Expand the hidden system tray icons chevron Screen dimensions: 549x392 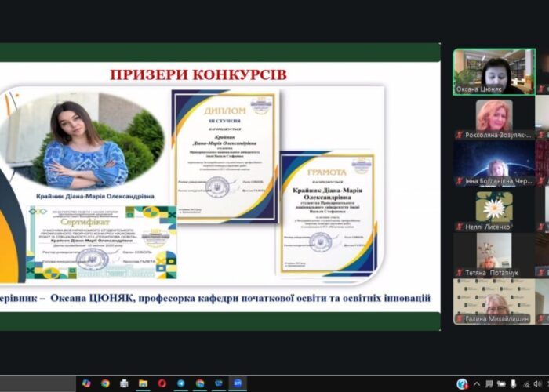pyautogui.click(x=476, y=383)
